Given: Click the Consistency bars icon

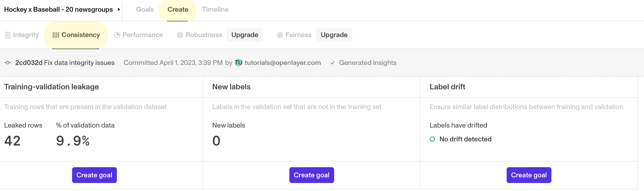Looking at the screenshot, I should [56, 35].
